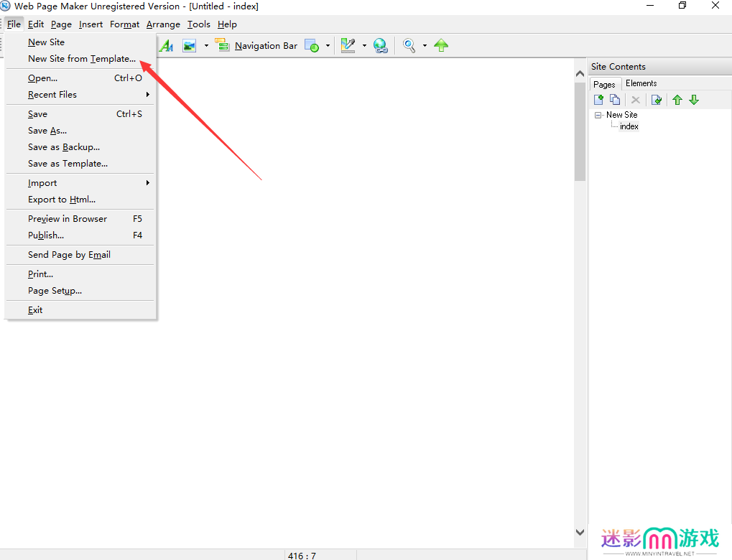Choose Page Setup... menu entry

[x=80, y=291]
